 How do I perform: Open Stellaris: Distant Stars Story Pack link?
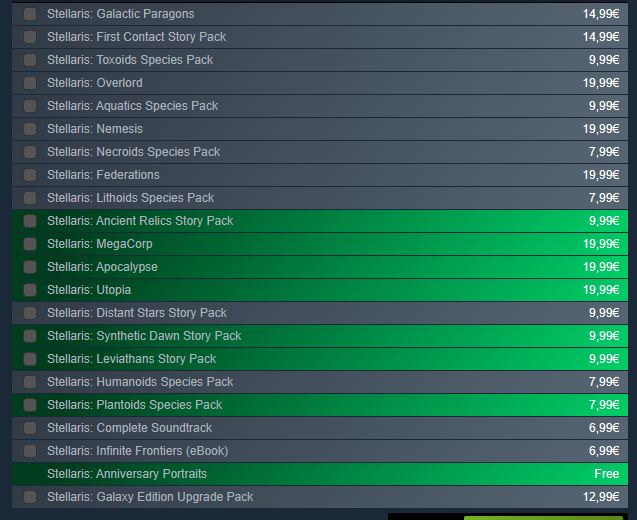click(x=137, y=313)
